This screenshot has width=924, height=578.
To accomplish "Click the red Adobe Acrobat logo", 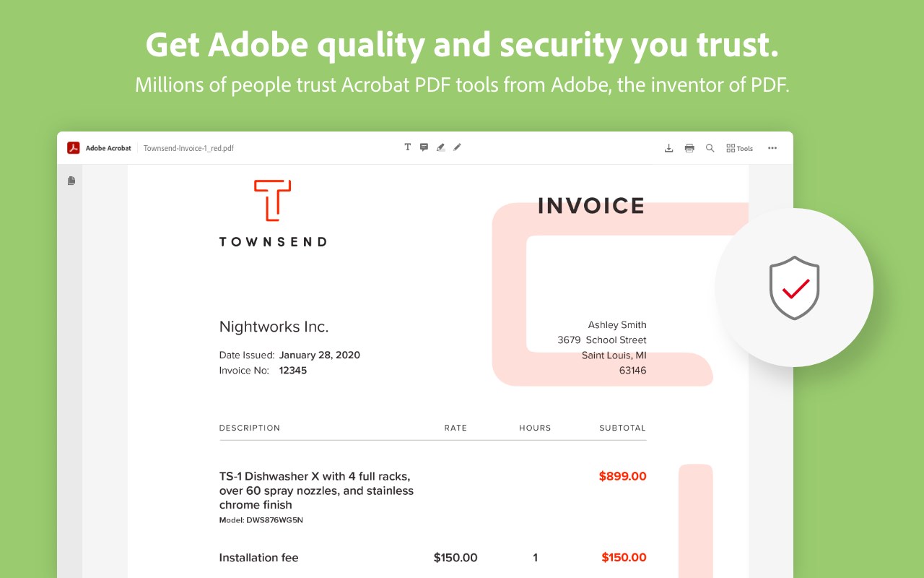I will (x=73, y=148).
